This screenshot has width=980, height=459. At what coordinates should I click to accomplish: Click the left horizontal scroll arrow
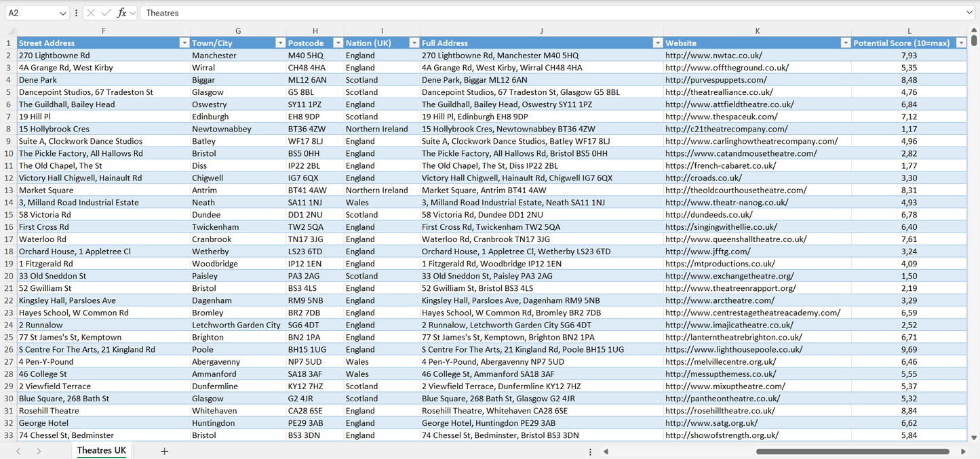tap(606, 450)
